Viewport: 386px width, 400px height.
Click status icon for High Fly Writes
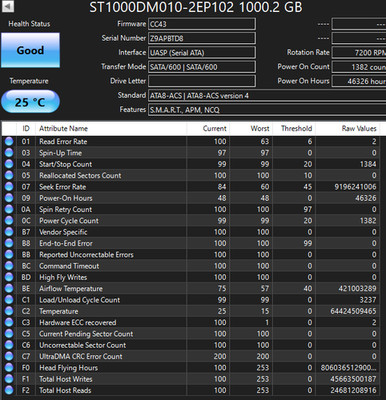9,277
